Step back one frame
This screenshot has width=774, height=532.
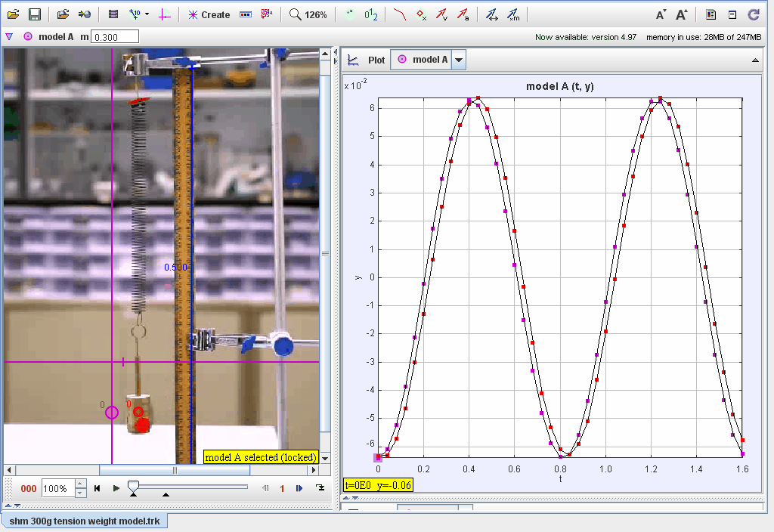(265, 488)
